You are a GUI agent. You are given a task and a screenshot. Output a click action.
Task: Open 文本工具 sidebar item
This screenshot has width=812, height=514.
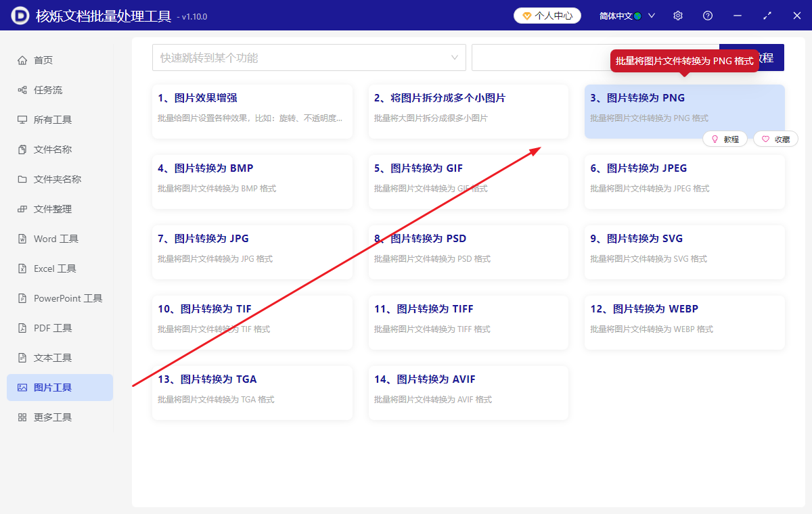click(60, 358)
